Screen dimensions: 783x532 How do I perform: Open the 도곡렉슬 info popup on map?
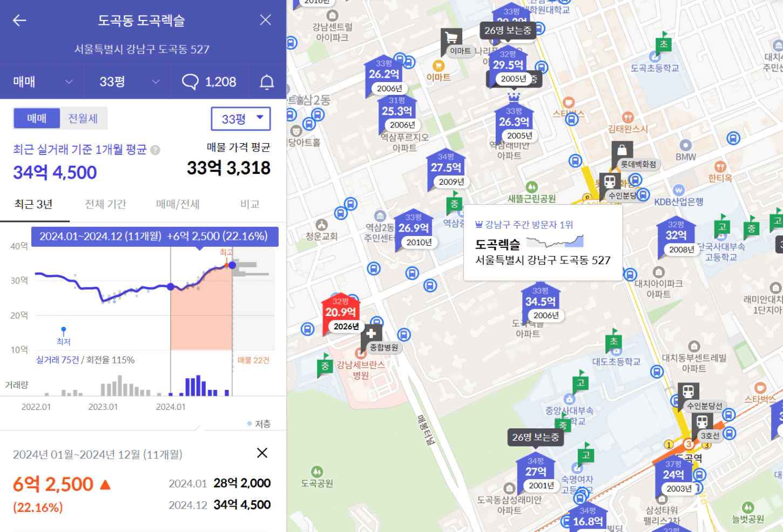pos(543,243)
